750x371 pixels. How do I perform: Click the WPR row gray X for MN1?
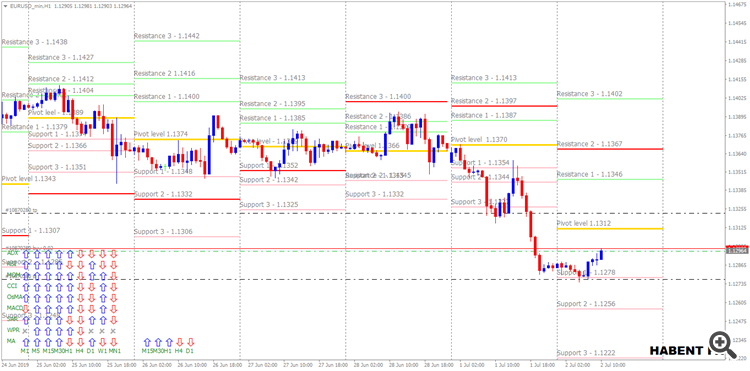point(113,331)
